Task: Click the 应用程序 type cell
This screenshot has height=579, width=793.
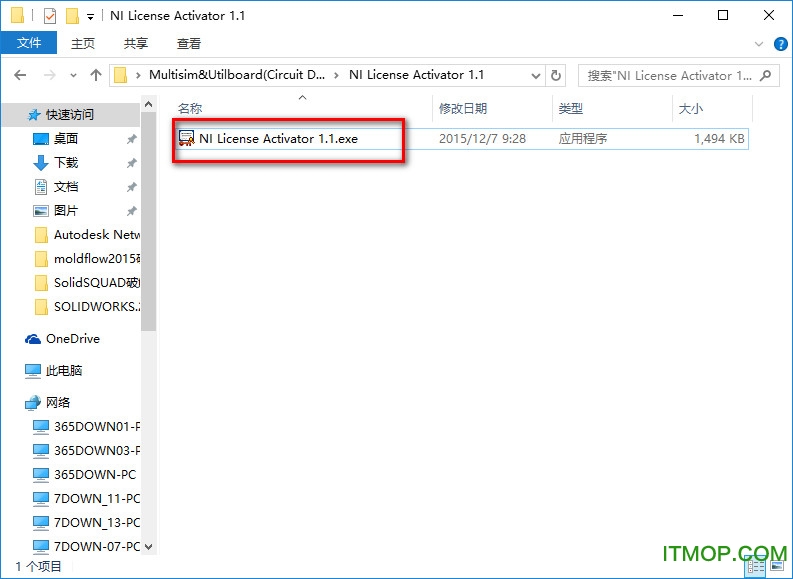Action: pos(583,139)
